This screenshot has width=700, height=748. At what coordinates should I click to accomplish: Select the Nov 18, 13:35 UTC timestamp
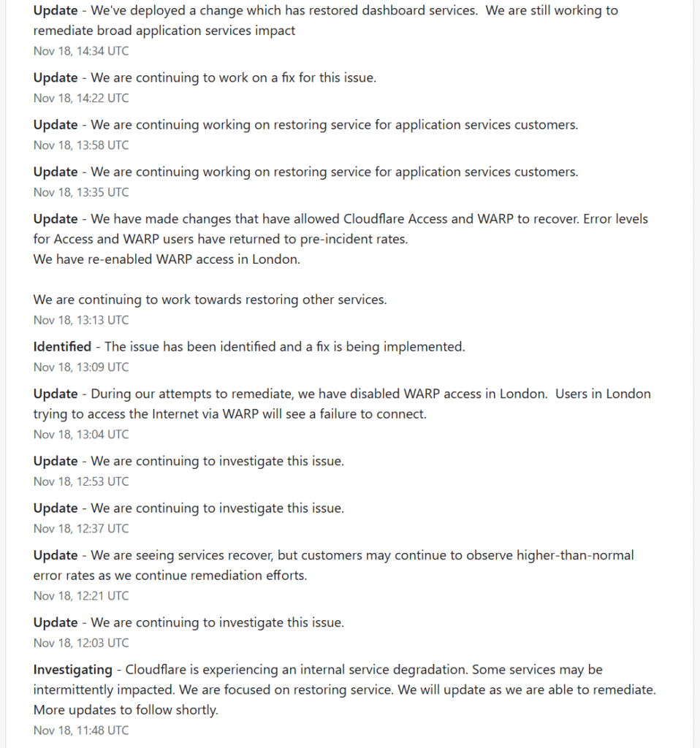81,192
